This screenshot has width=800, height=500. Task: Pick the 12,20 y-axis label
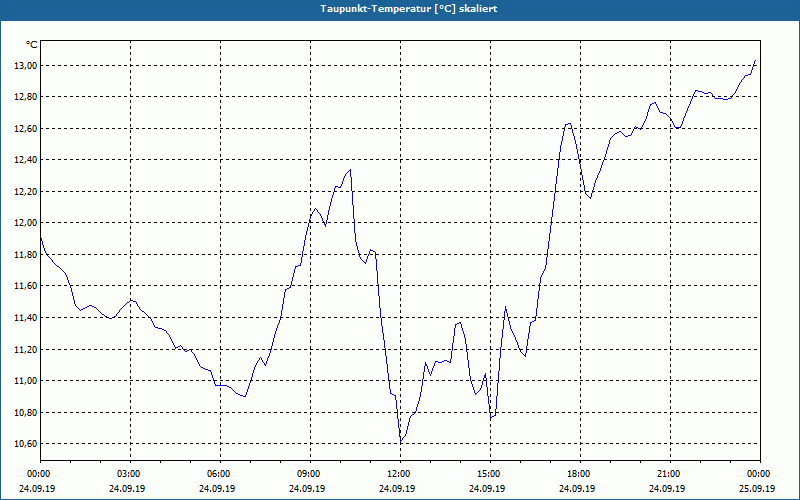pyautogui.click(x=25, y=192)
